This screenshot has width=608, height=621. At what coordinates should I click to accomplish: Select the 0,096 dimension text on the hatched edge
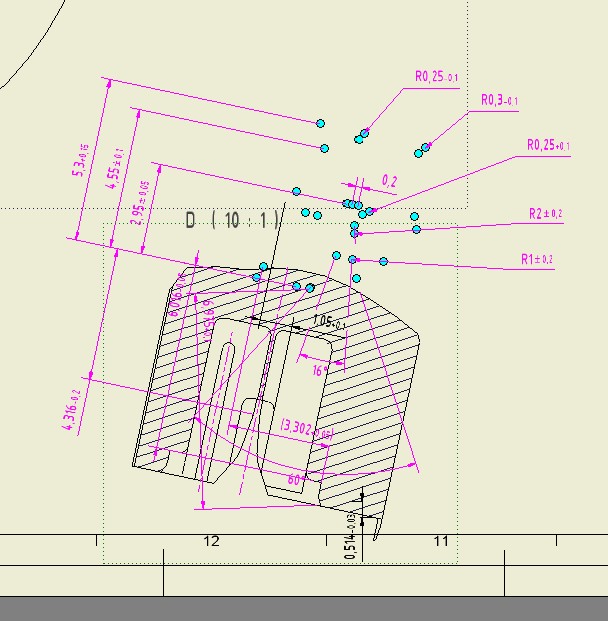(x=178, y=294)
